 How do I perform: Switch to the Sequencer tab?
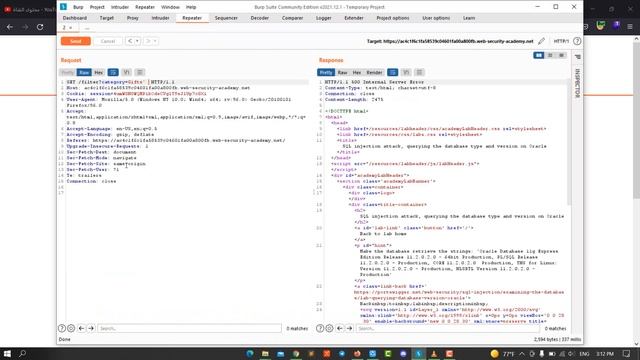click(x=226, y=18)
